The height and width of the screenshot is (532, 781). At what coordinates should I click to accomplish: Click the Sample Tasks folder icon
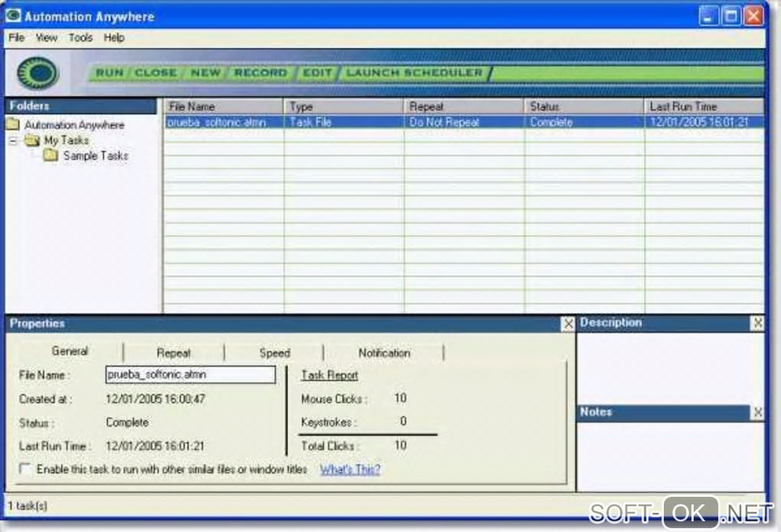51,155
